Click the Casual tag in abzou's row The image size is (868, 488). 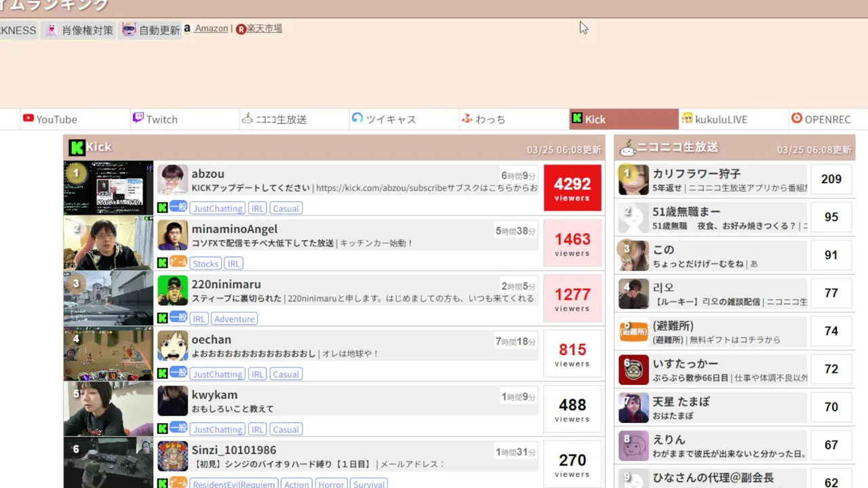coord(286,208)
